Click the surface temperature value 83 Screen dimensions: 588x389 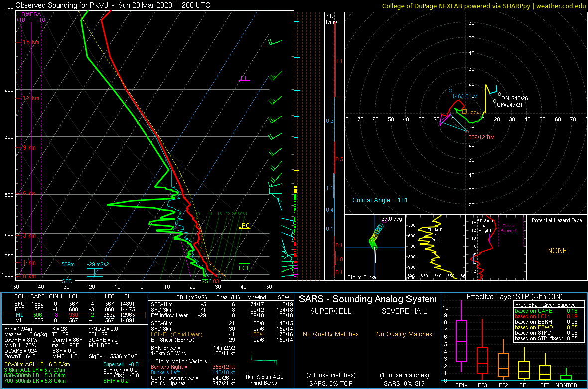tap(216, 281)
